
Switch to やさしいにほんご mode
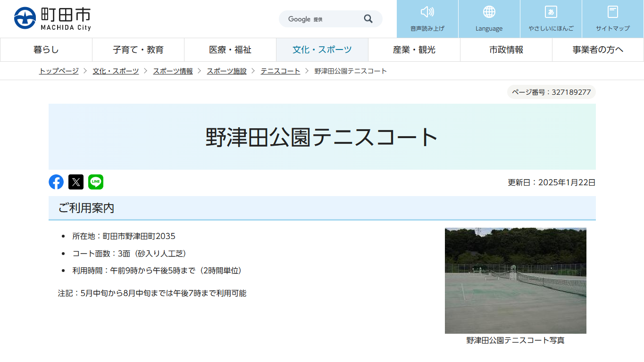551,19
